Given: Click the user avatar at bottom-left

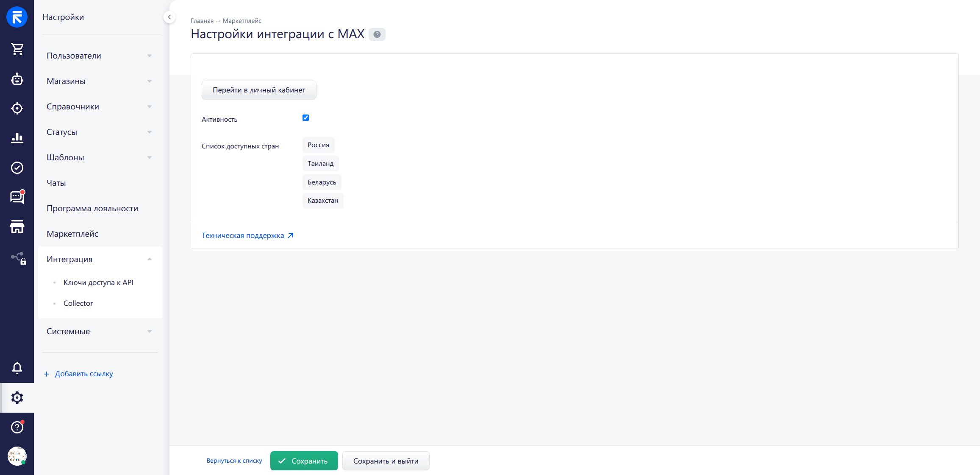Looking at the screenshot, I should click(x=17, y=456).
